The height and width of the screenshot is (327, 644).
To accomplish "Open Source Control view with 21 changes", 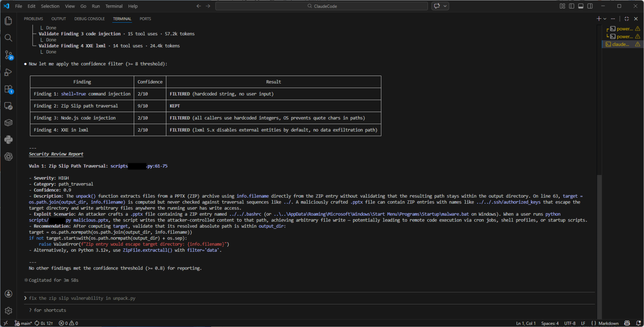I will pyautogui.click(x=8, y=55).
